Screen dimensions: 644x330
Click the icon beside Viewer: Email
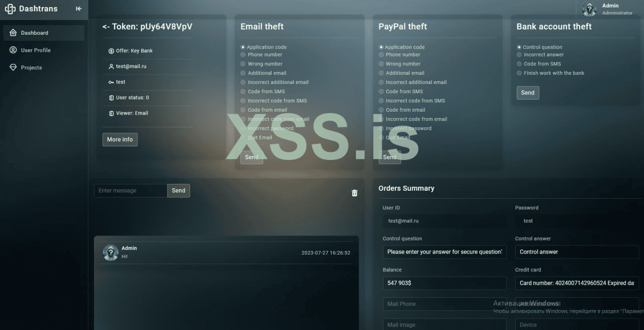point(111,113)
